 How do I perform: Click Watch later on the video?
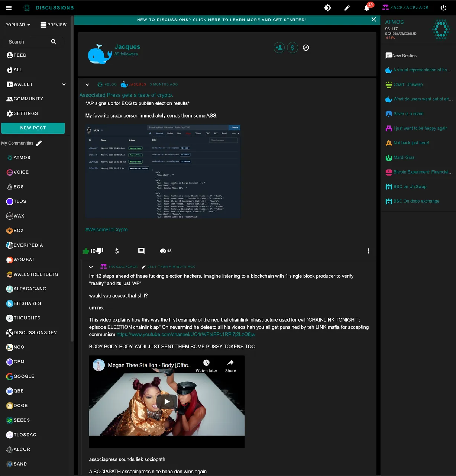click(x=206, y=366)
